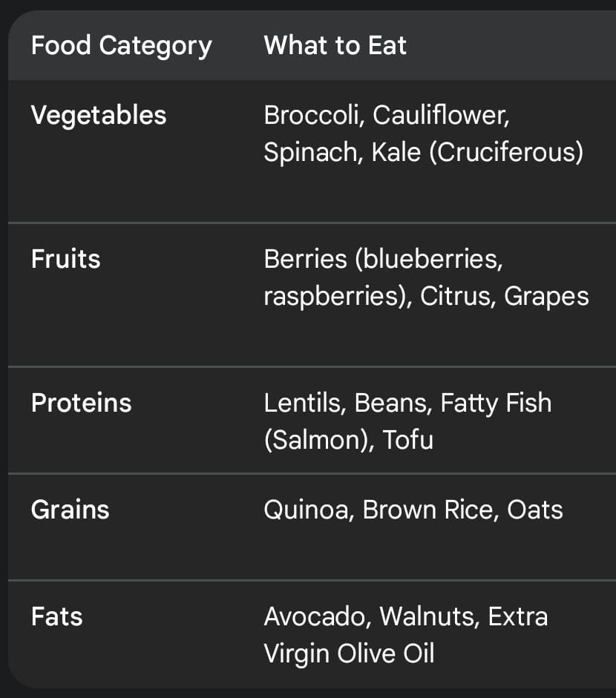Select the Grains row label
Image resolution: width=616 pixels, height=698 pixels.
[70, 510]
